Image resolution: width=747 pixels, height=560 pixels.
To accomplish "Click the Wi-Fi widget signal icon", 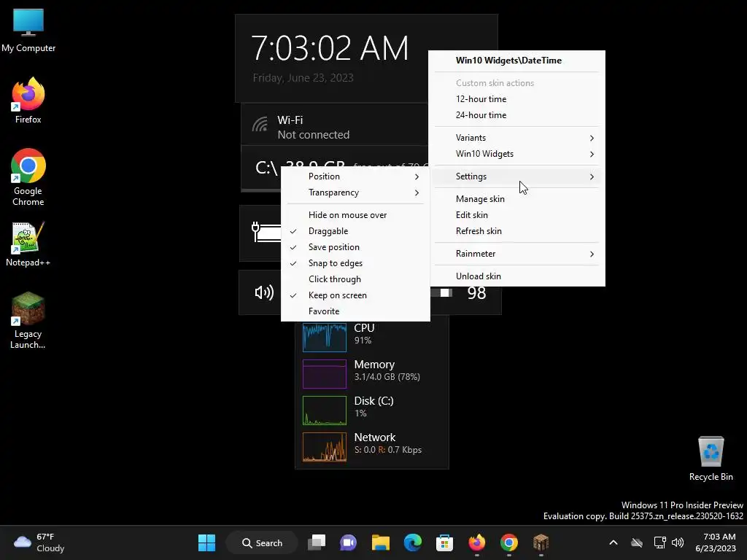I will pos(260,124).
